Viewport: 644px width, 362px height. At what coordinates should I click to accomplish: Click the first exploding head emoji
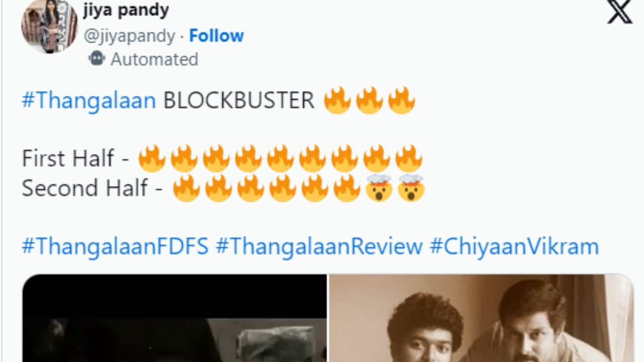click(x=379, y=189)
